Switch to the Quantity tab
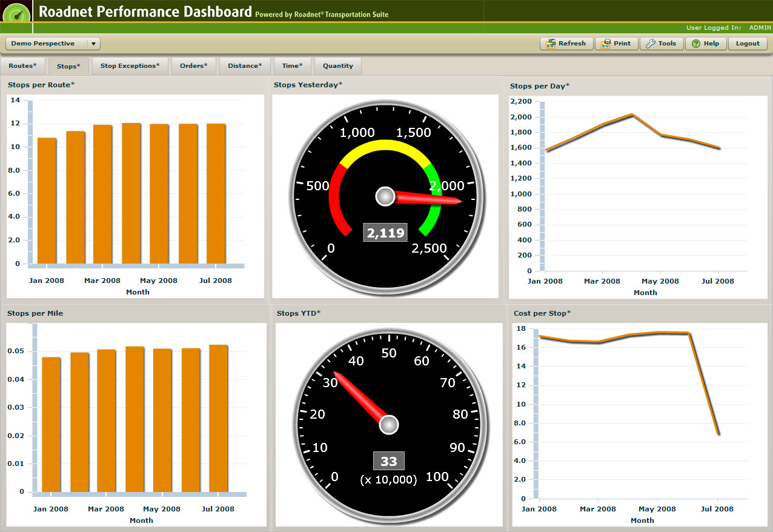The width and height of the screenshot is (773, 532). 338,65
